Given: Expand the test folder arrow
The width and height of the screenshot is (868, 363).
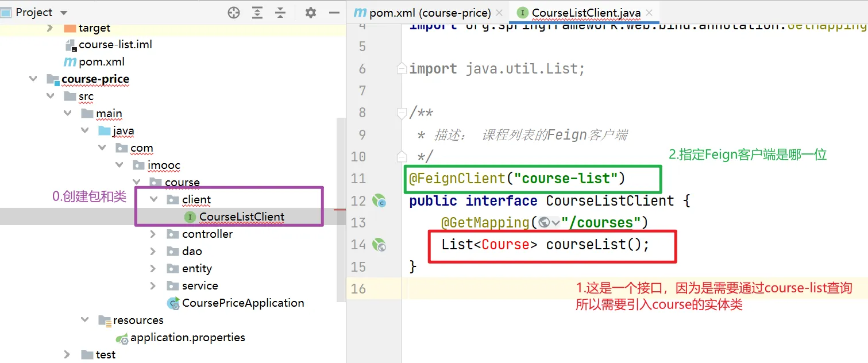Looking at the screenshot, I should 67,354.
